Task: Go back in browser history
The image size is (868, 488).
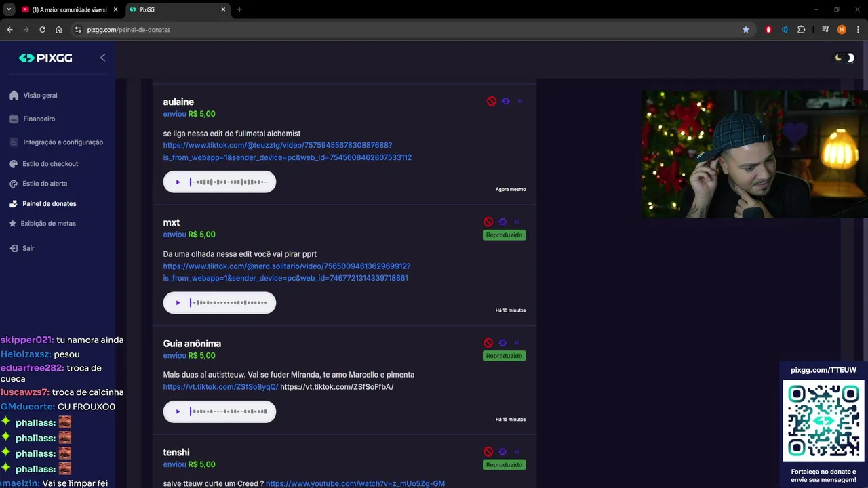Action: [9, 30]
